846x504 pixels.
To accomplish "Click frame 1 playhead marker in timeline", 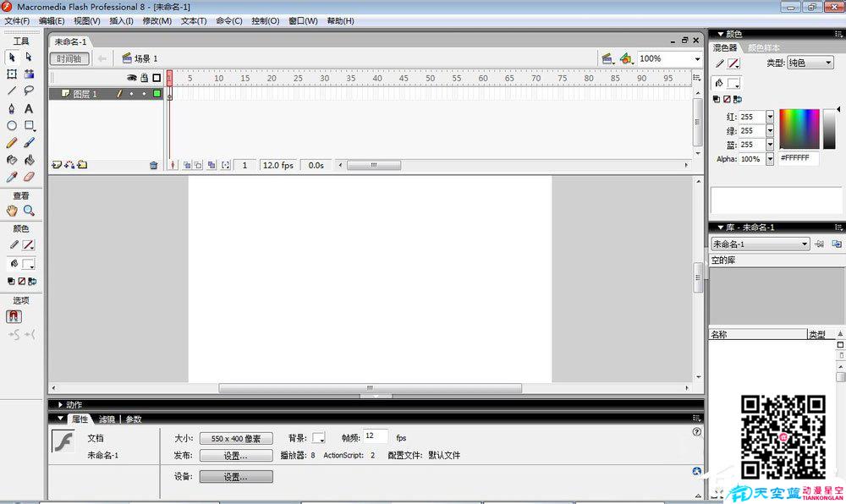I will (169, 78).
